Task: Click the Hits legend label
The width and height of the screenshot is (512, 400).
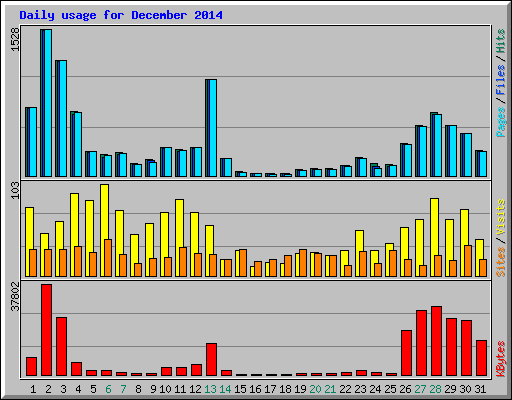Action: (501, 41)
